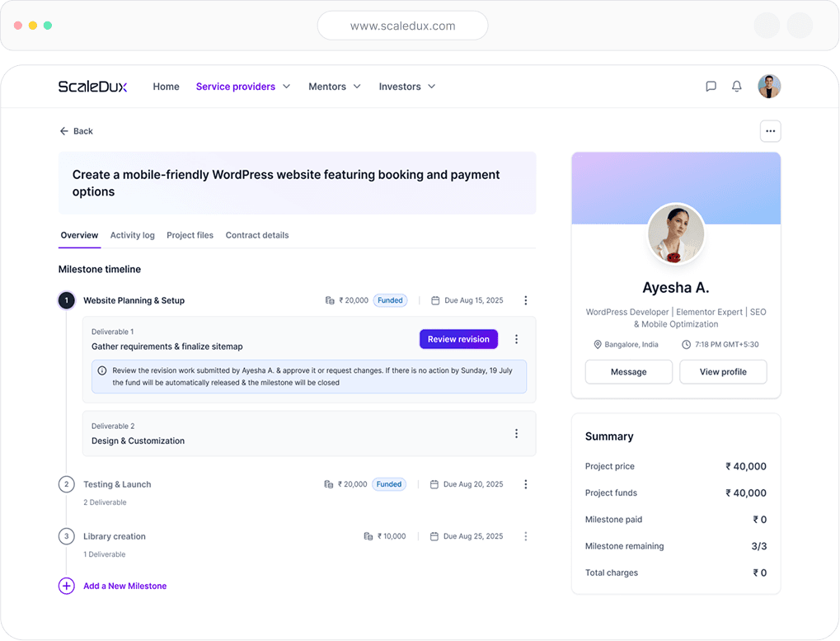
Task: Switch to the Activity log tab
Action: click(x=133, y=235)
